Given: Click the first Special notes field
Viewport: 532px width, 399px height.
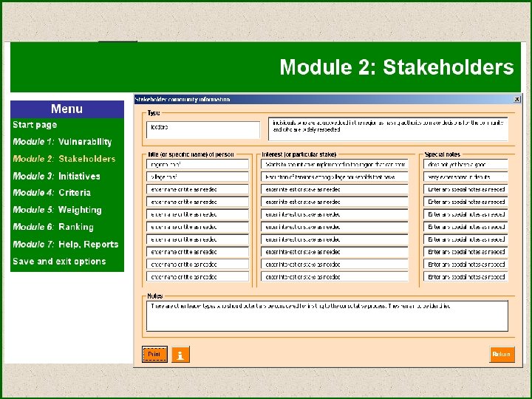Looking at the screenshot, I should coord(465,164).
